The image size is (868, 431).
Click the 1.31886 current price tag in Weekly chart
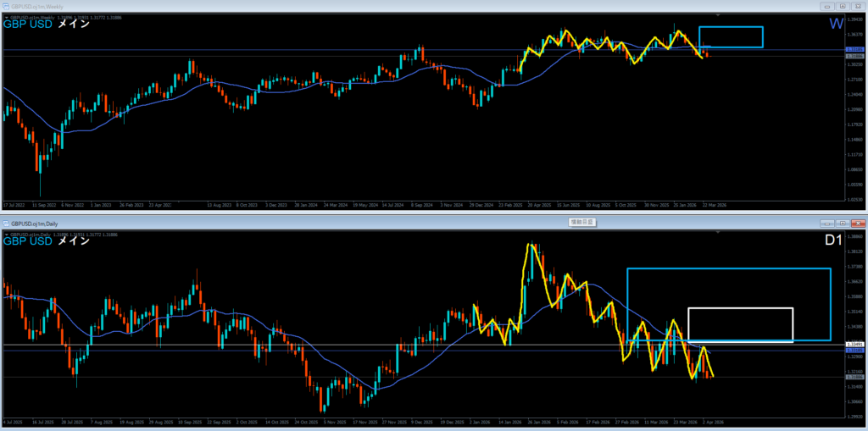click(x=854, y=57)
